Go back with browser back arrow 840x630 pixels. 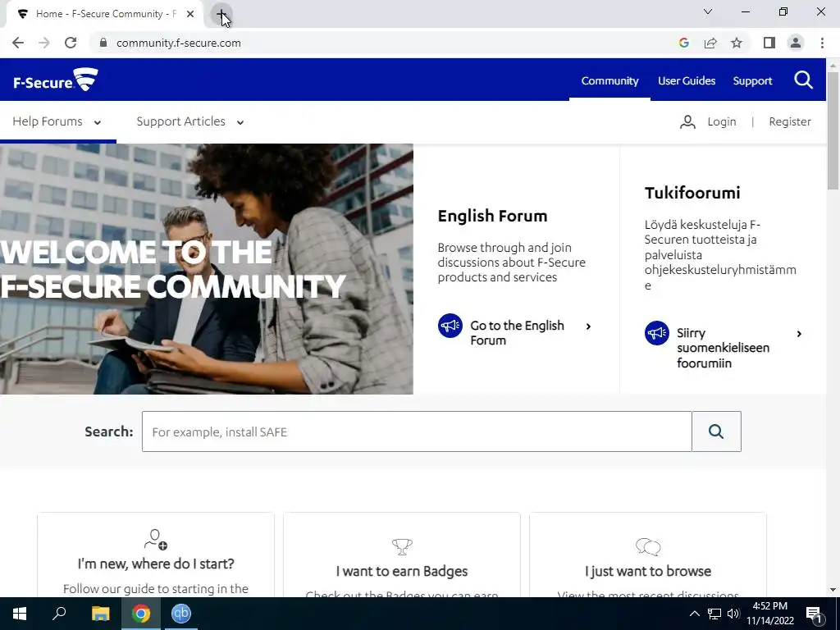18,43
